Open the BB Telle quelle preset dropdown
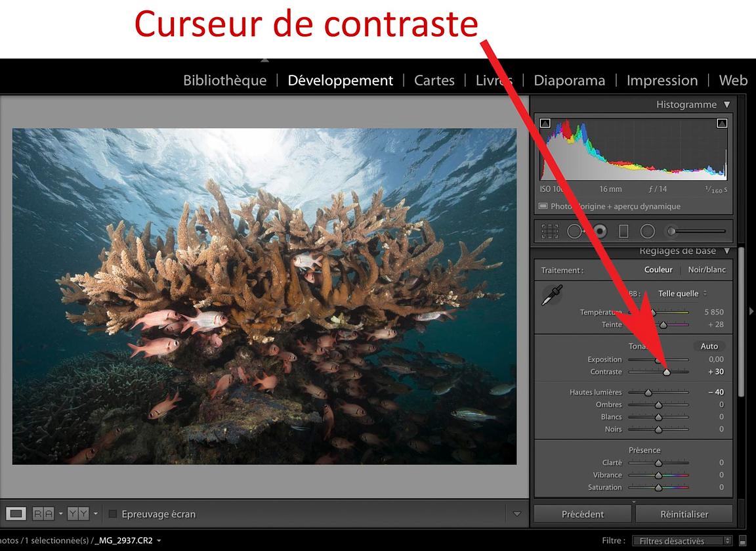 (682, 294)
